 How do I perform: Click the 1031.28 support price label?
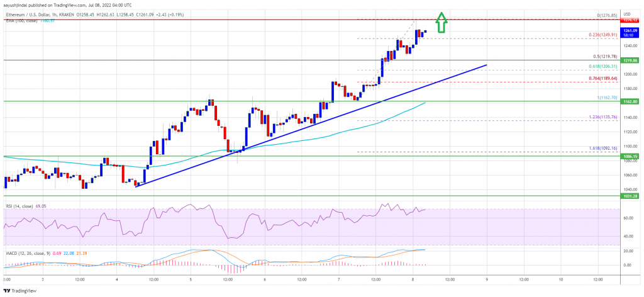(631, 196)
